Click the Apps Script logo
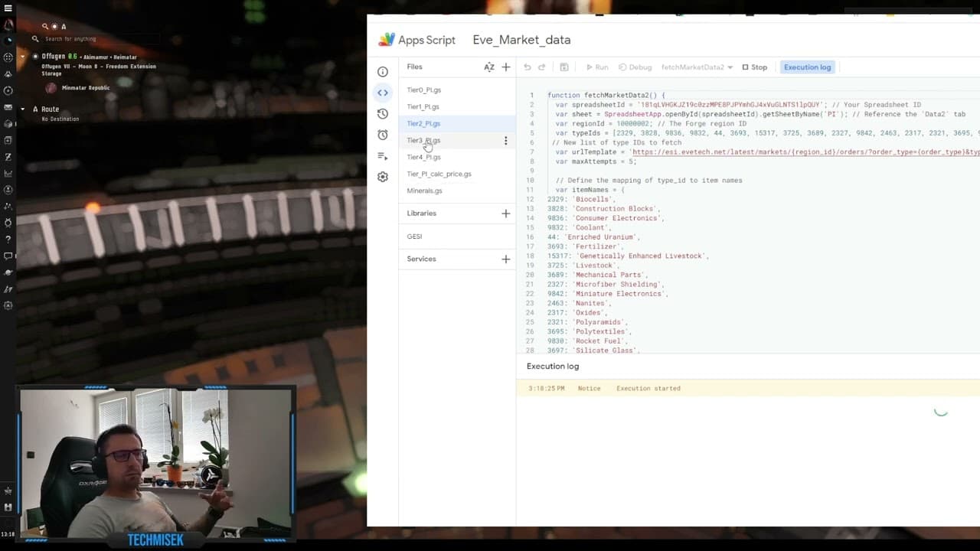 (x=387, y=40)
